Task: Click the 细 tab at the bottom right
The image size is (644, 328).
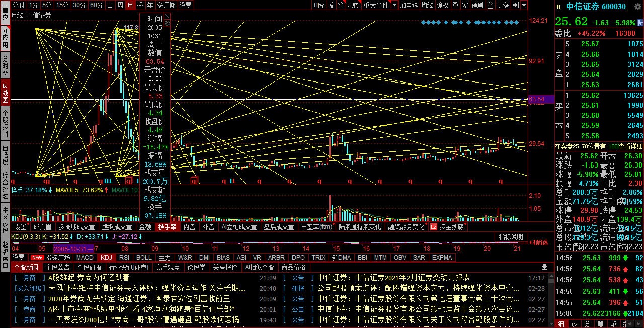Action: (x=561, y=323)
